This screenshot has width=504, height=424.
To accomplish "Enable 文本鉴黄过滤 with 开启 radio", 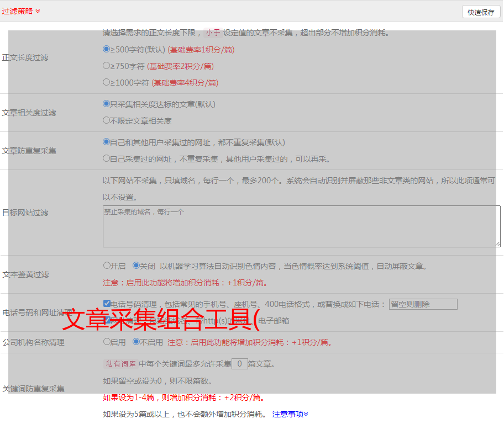I will [x=107, y=266].
